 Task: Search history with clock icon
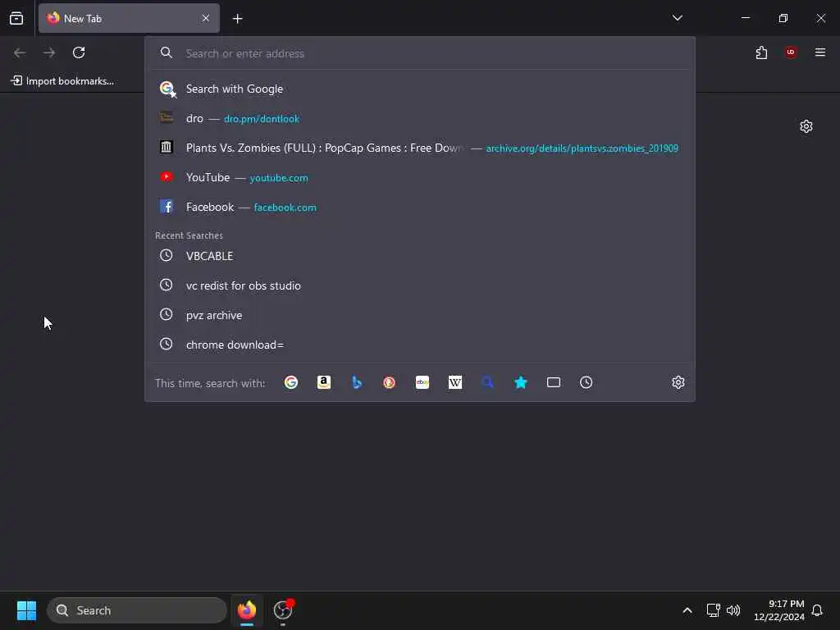coord(586,382)
